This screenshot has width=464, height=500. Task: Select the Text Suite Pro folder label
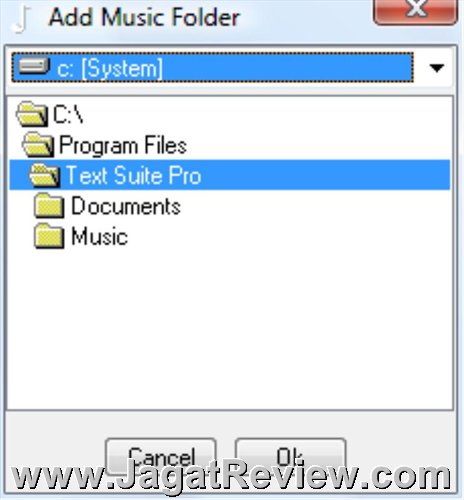pyautogui.click(x=134, y=175)
